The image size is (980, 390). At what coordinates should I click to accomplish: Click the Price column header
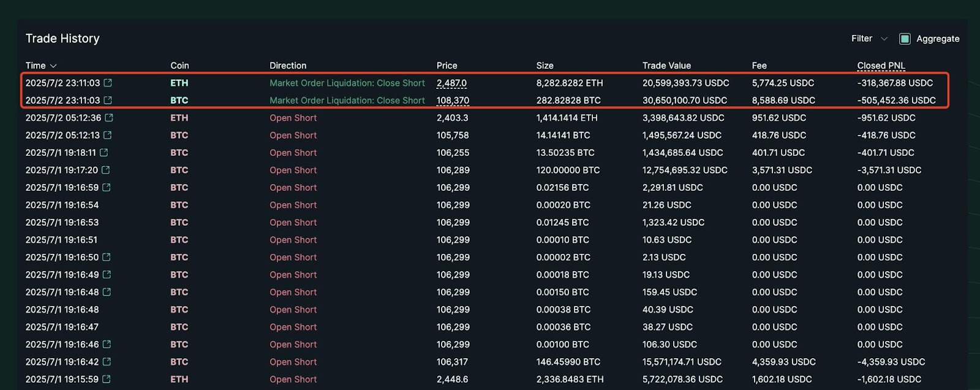(x=447, y=66)
